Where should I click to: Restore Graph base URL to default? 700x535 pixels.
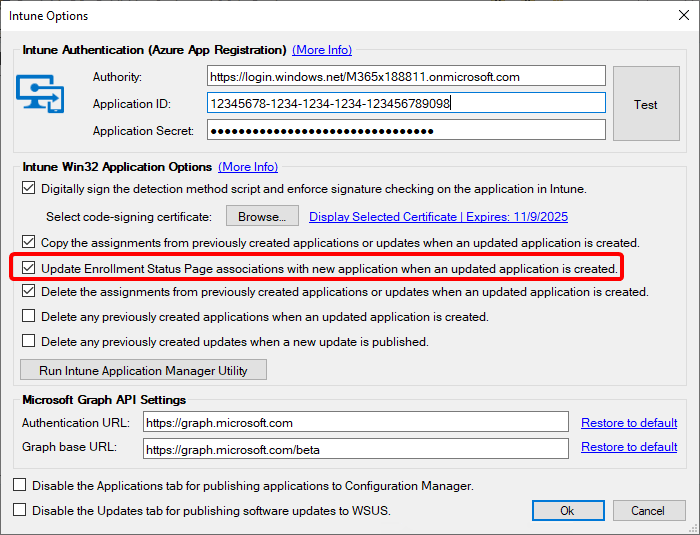629,447
